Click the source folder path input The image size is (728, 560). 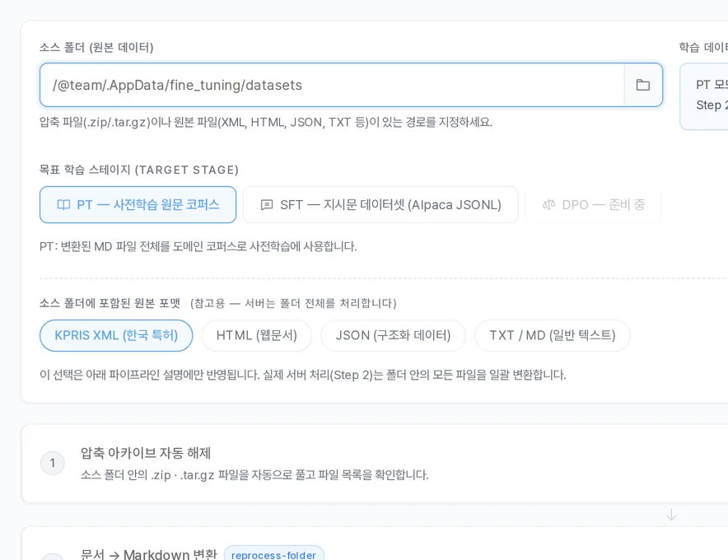click(x=332, y=85)
